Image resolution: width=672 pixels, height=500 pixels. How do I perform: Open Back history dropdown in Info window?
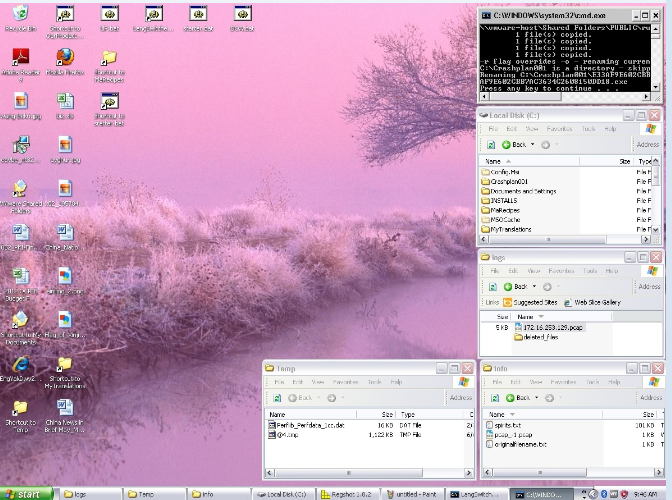[537, 398]
